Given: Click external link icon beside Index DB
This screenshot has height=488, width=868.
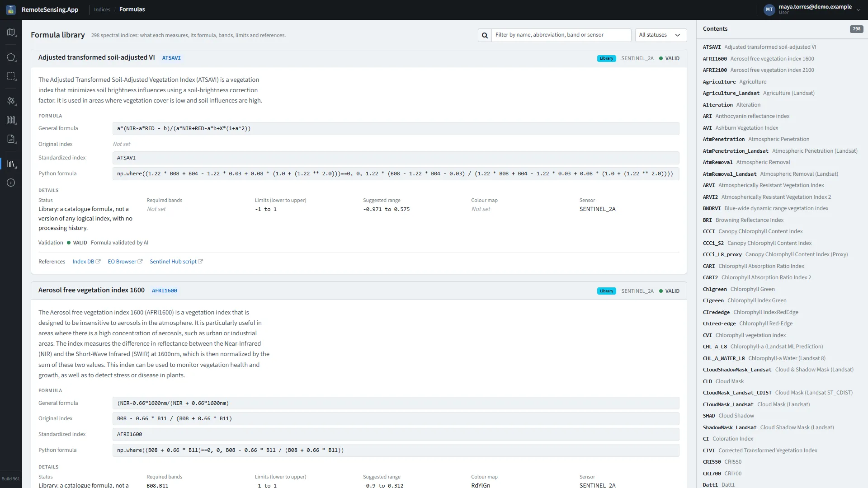Looking at the screenshot, I should (98, 262).
